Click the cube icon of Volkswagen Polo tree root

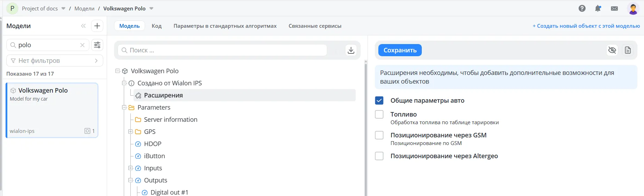tap(125, 71)
